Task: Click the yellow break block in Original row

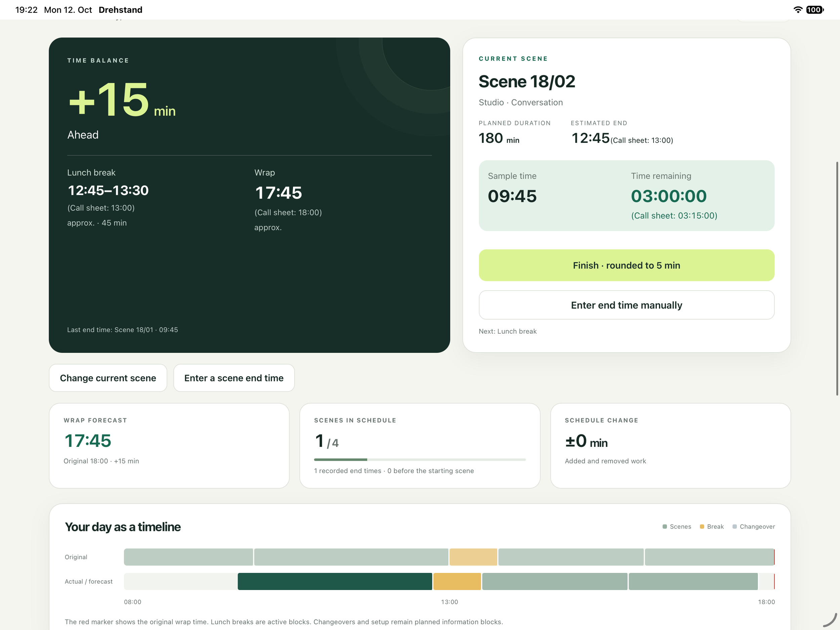Action: pyautogui.click(x=473, y=557)
